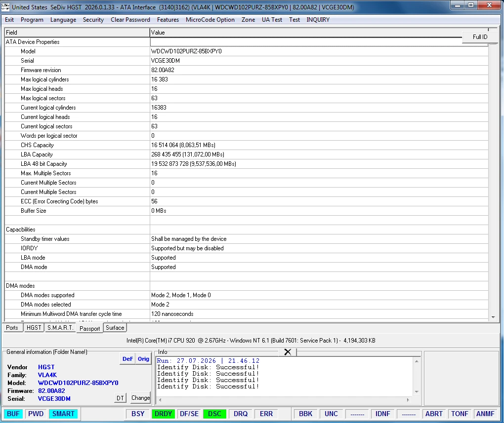This screenshot has height=423, width=504.
Task: Open the Program menu
Action: pyautogui.click(x=32, y=20)
